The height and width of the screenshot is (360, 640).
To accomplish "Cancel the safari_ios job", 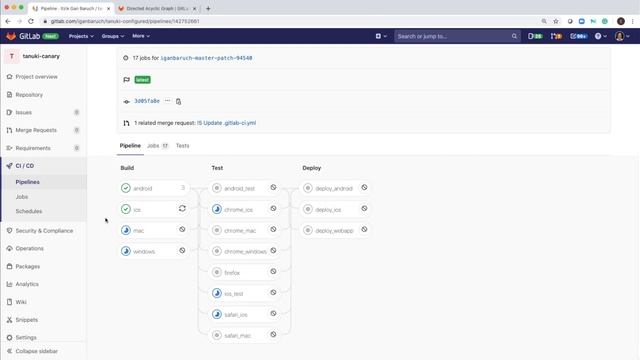I will (273, 313).
